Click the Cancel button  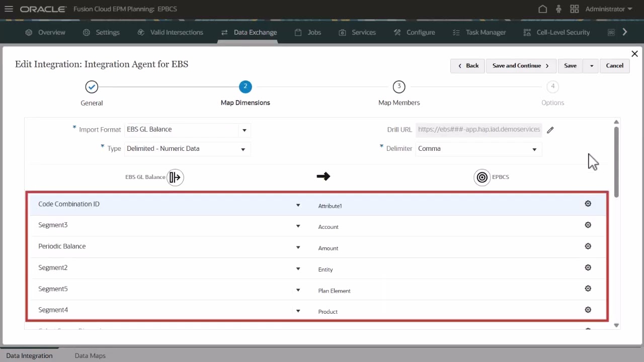pos(614,66)
